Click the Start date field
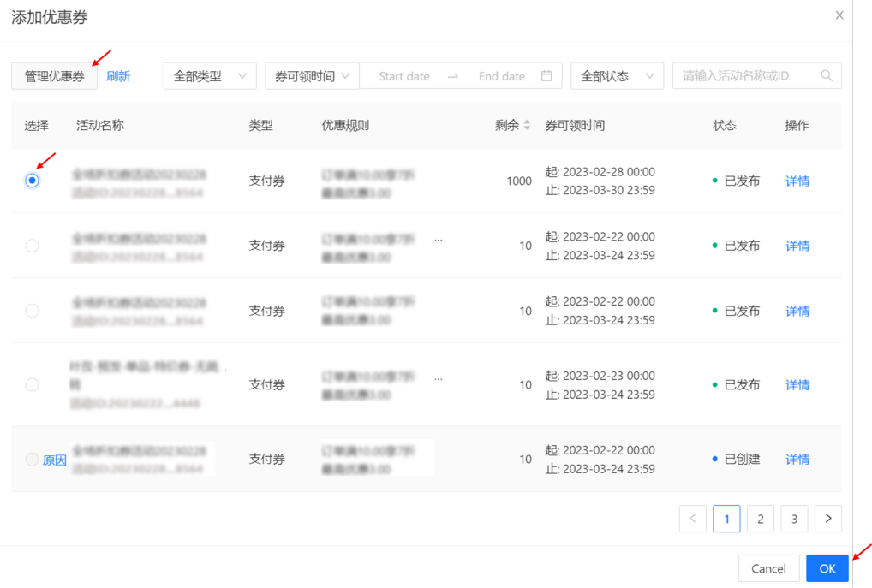 [403, 76]
